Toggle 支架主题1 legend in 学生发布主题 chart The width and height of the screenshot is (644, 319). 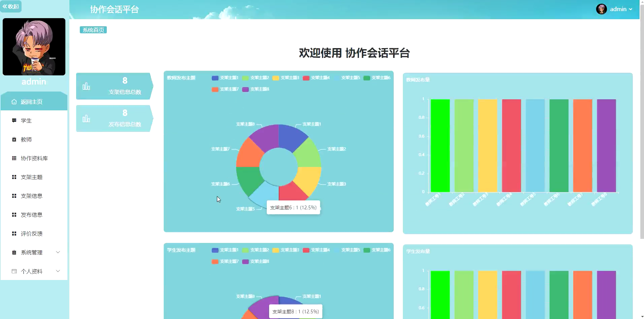click(x=225, y=250)
